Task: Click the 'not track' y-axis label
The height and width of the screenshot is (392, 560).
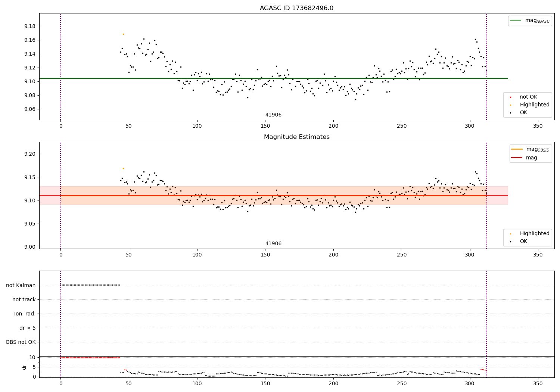Action: pos(24,299)
